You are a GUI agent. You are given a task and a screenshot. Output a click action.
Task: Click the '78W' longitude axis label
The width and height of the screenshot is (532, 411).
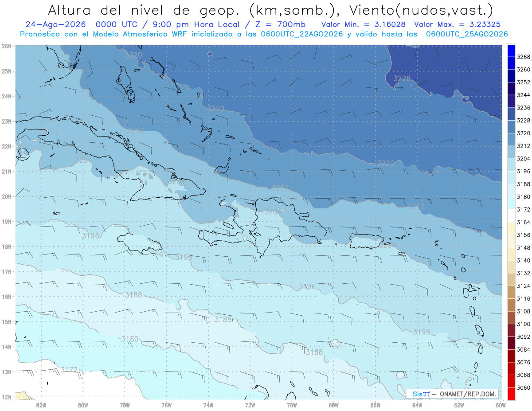point(125,404)
